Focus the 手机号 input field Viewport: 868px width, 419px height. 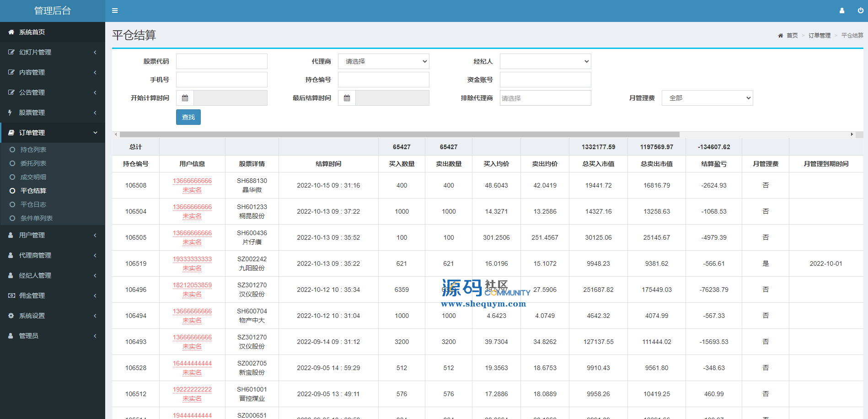coord(222,80)
